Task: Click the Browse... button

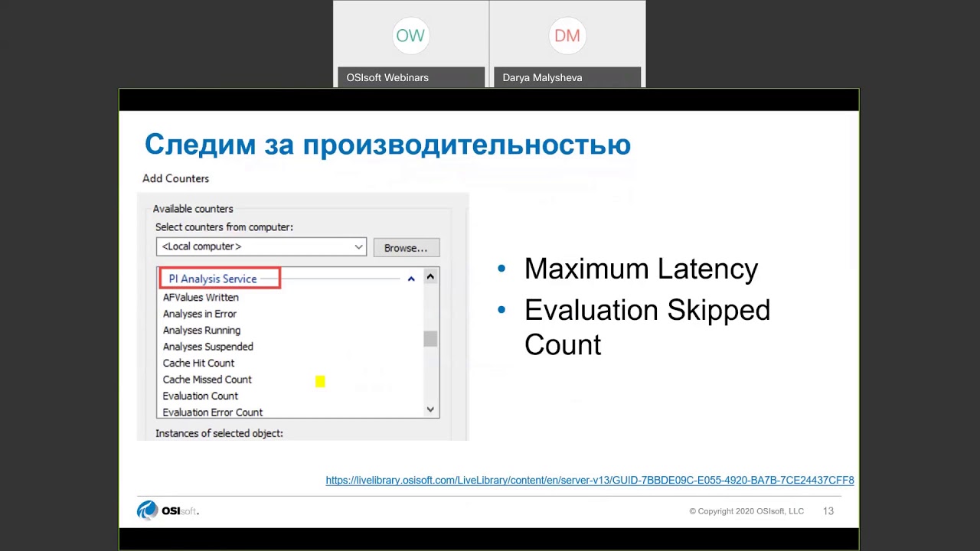Action: tap(406, 248)
